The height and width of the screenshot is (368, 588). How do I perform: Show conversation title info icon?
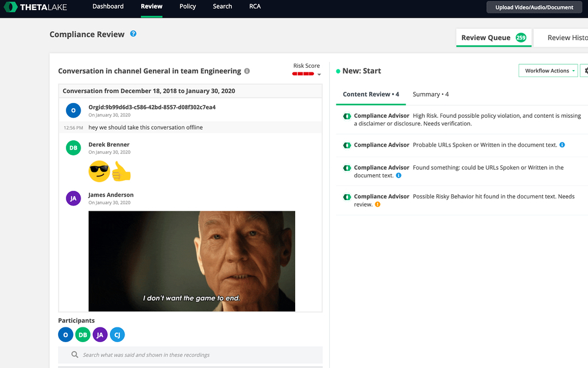[x=247, y=71]
